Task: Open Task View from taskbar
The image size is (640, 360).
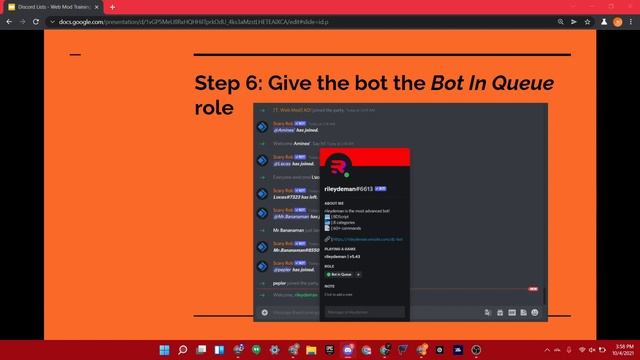Action: coord(201,350)
